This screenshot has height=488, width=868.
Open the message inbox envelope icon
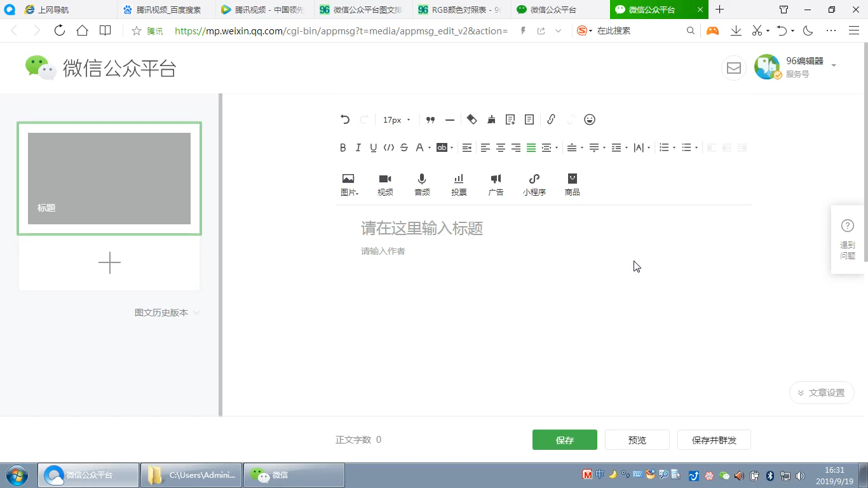click(734, 68)
